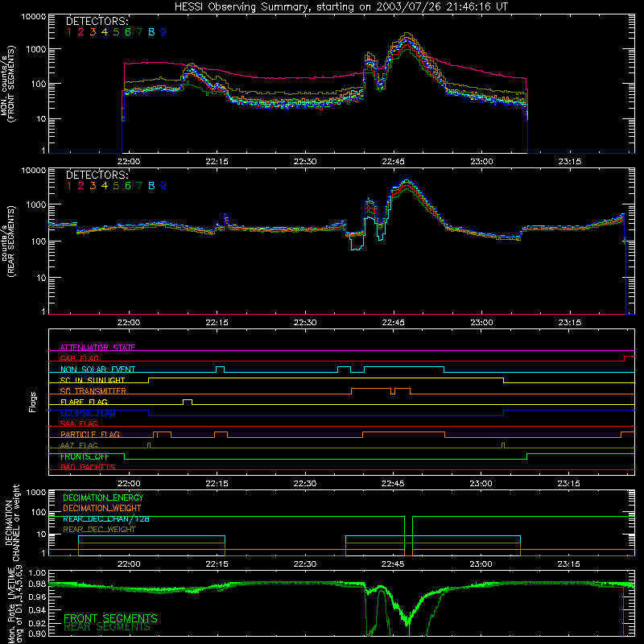
Task: Click the FRONT SEGMENTS livetime legend label
Action: pyautogui.click(x=110, y=618)
